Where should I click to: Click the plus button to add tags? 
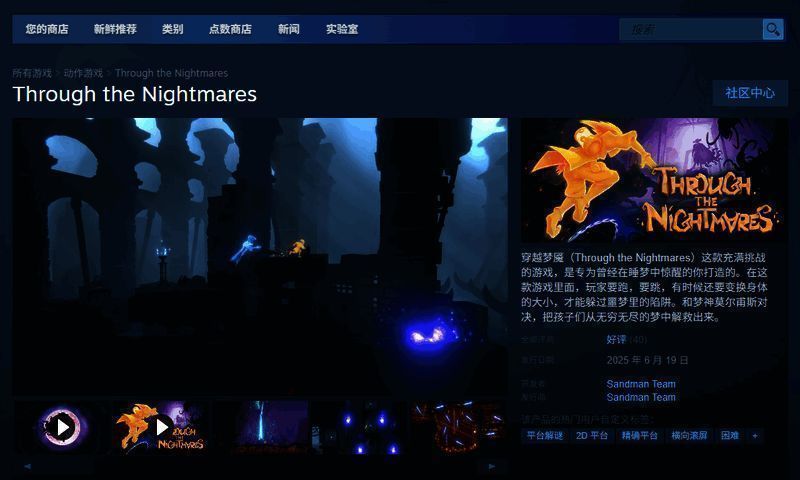755,436
